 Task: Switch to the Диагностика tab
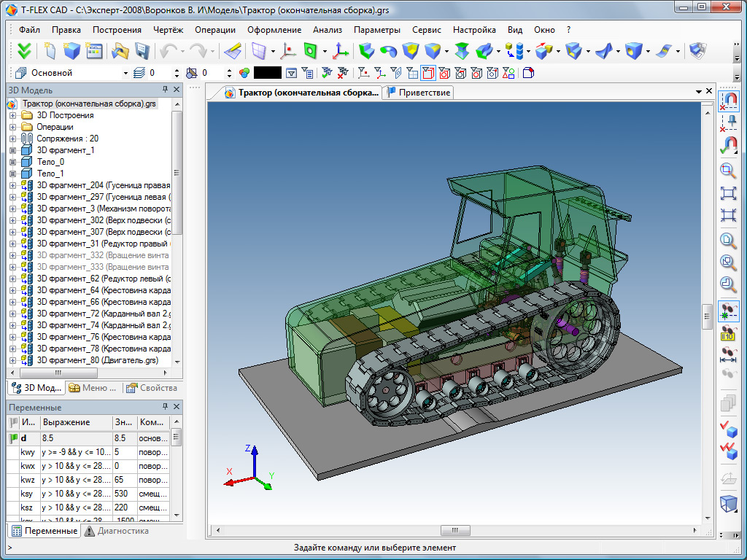[x=117, y=531]
